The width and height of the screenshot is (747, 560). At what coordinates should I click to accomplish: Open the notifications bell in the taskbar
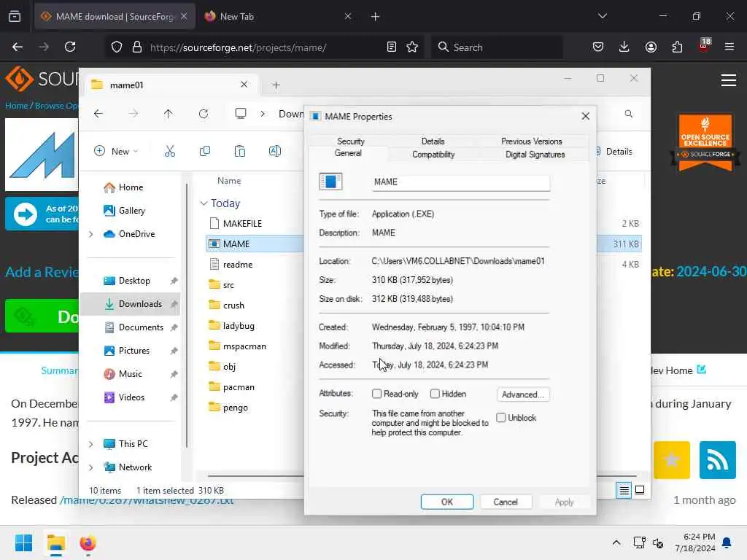point(727,542)
